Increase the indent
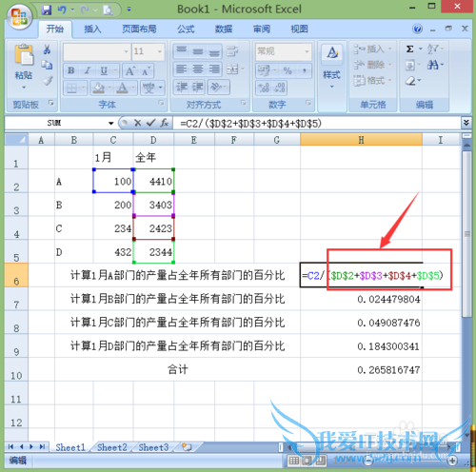476x472 pixels. (198, 87)
